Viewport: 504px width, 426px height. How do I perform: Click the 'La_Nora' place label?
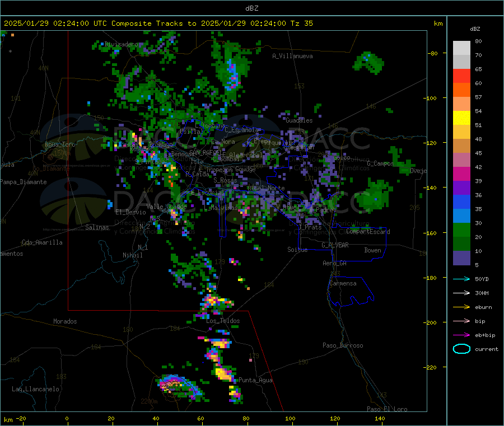click(223, 142)
